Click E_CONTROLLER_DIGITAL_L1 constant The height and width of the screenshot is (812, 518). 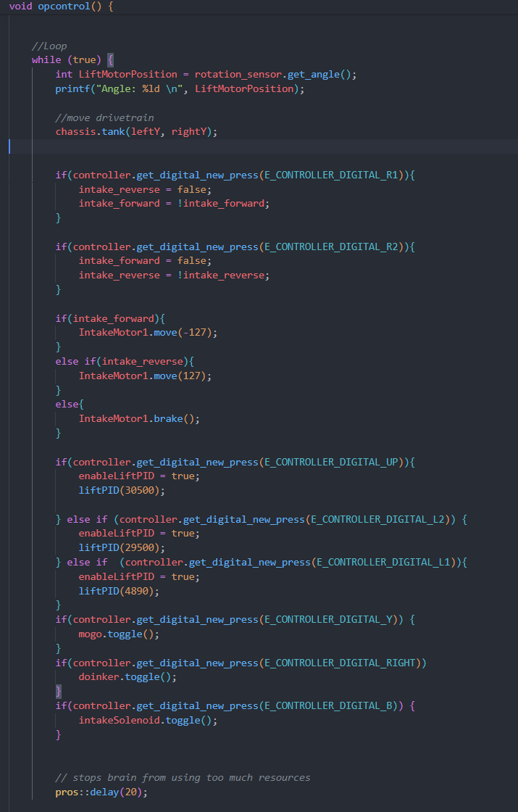click(x=383, y=562)
